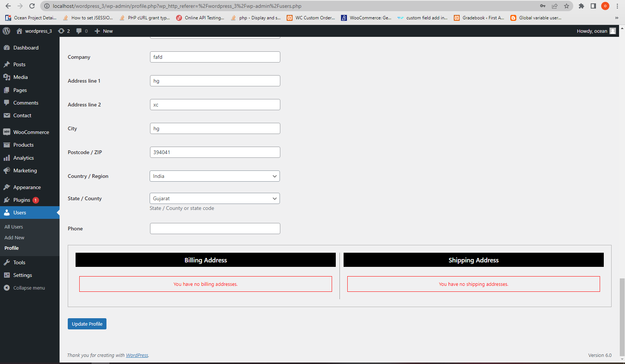
Task: Open the State/County dropdown showing Gujarat
Action: (x=214, y=198)
